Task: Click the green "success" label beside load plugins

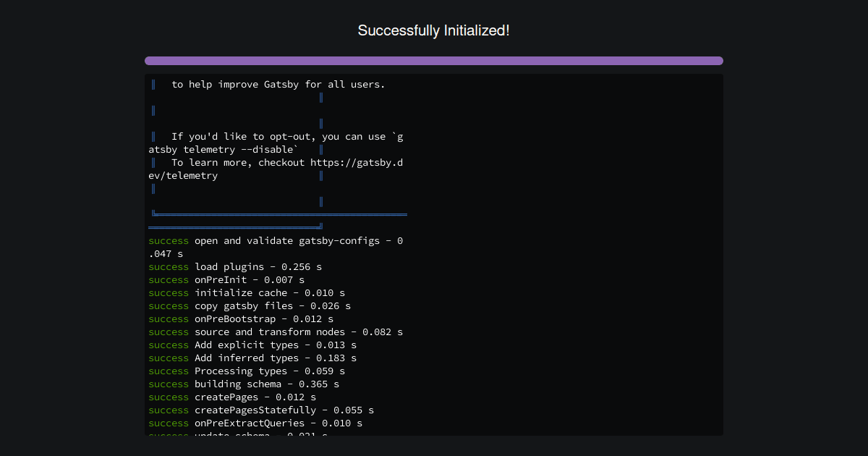Action: [x=169, y=266]
